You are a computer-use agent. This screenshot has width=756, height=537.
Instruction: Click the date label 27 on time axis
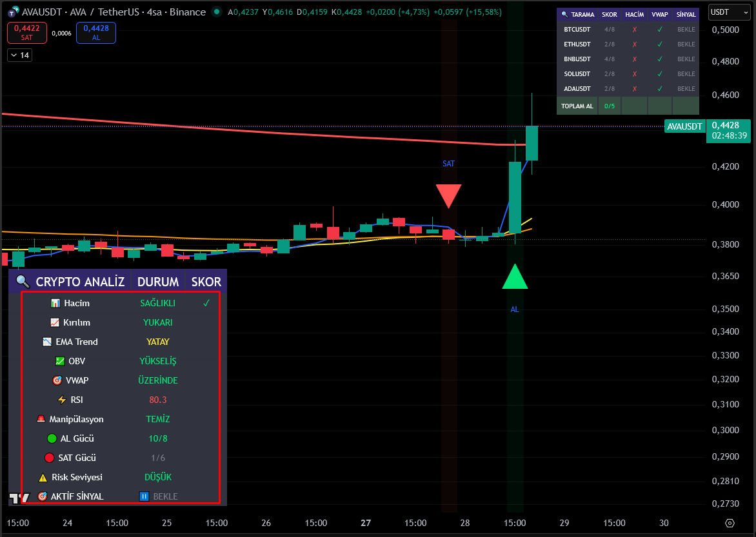366,523
